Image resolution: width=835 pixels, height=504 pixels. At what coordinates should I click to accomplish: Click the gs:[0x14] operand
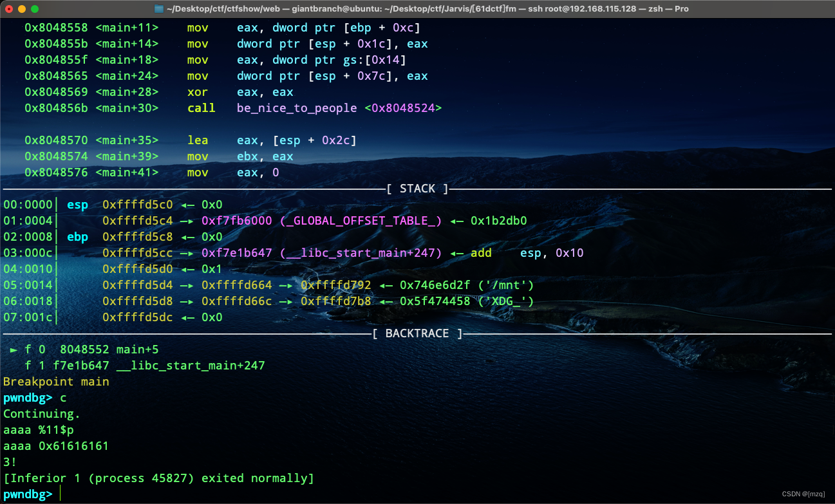coord(375,60)
